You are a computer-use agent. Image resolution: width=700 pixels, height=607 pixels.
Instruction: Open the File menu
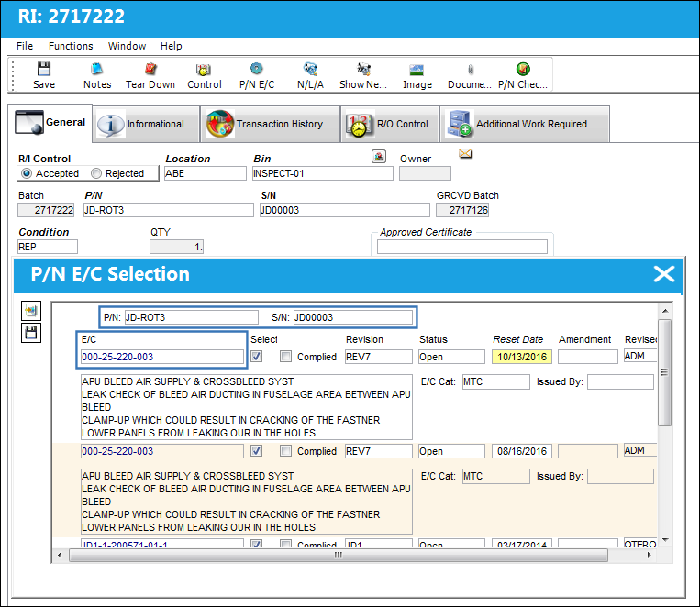25,46
